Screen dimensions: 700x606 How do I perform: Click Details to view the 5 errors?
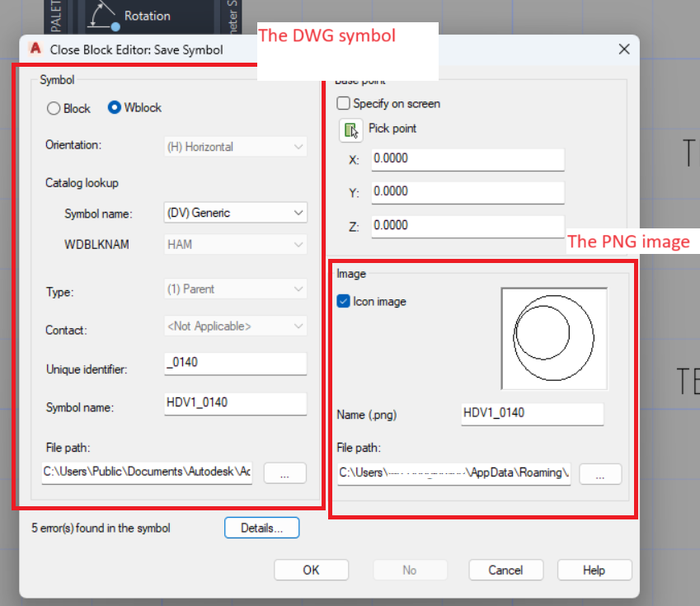[x=261, y=528]
